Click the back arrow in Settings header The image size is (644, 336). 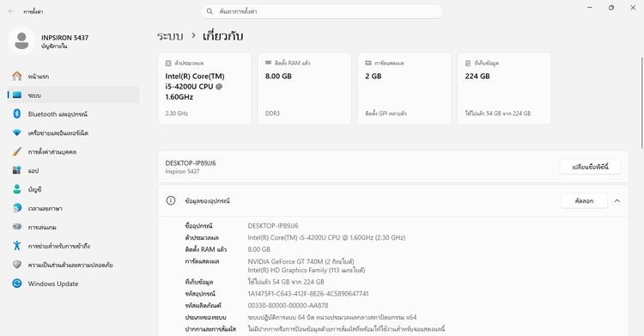(11, 11)
